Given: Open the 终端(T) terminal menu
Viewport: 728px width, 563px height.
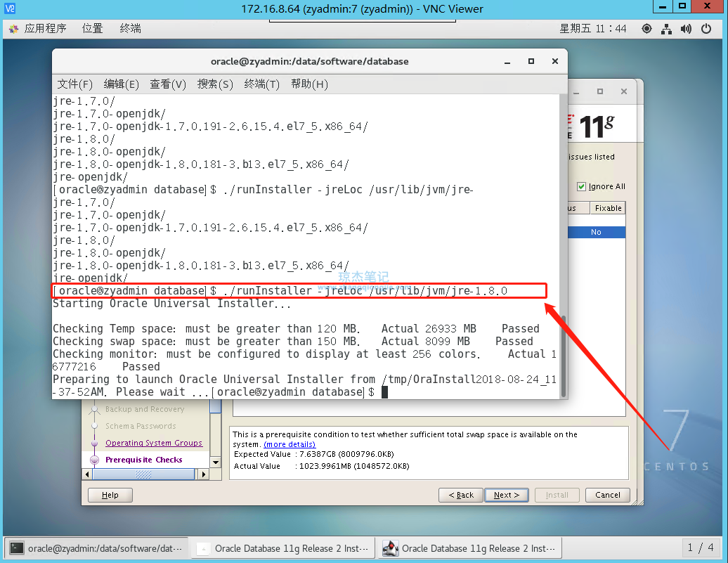Looking at the screenshot, I should click(262, 84).
